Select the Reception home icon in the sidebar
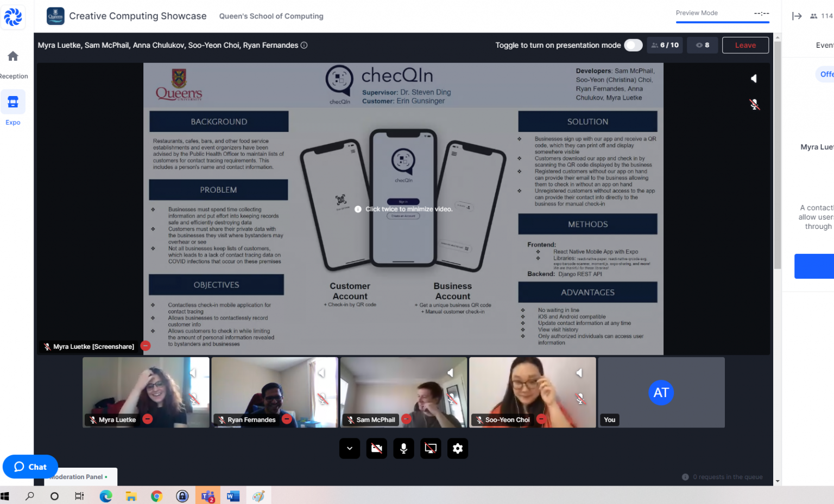Viewport: 834px width, 504px height. point(12,56)
